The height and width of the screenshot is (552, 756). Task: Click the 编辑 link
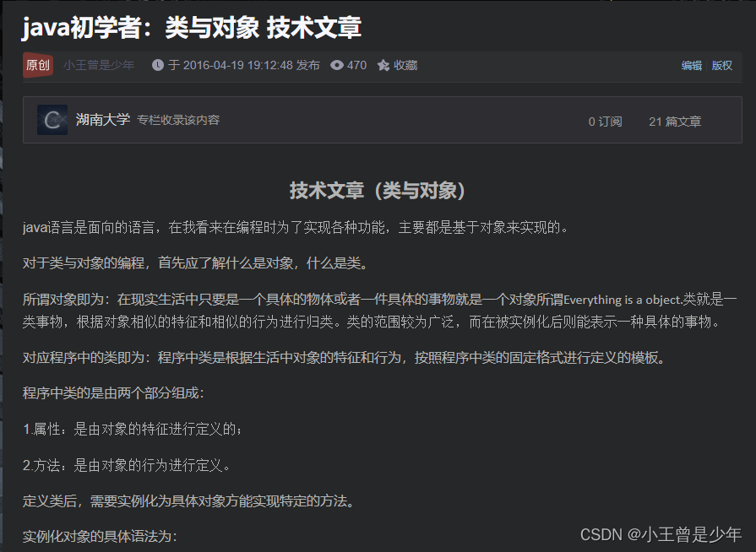click(692, 65)
